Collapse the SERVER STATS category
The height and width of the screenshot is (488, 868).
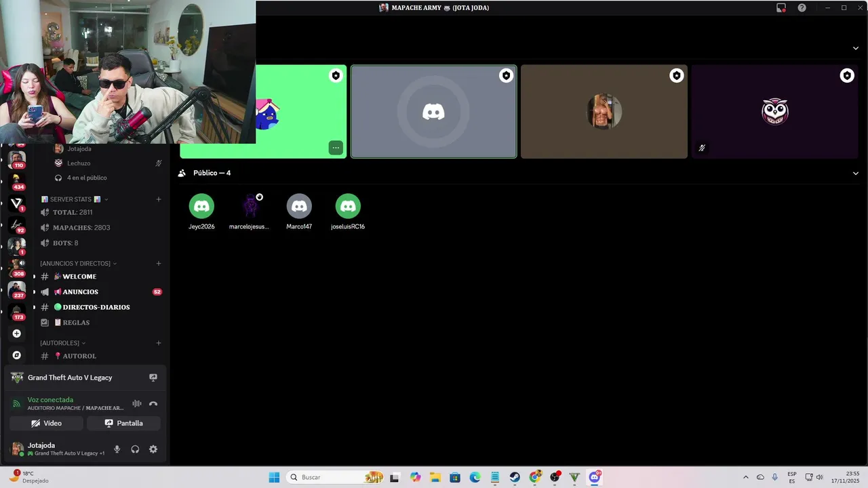point(75,199)
